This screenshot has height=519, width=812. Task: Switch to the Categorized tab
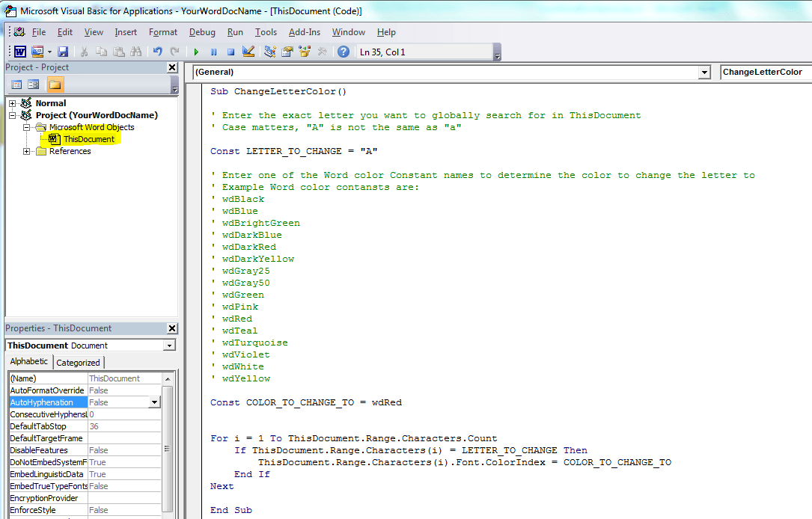[x=78, y=363]
